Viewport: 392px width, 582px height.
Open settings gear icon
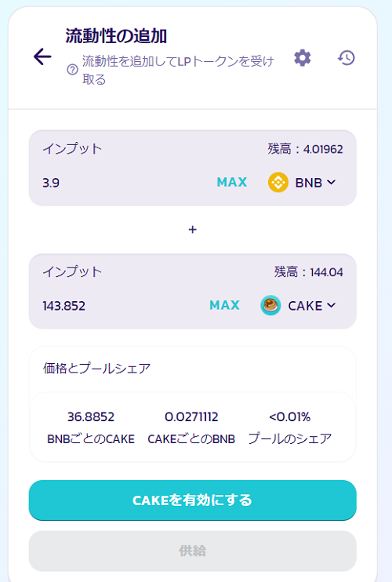tap(303, 58)
